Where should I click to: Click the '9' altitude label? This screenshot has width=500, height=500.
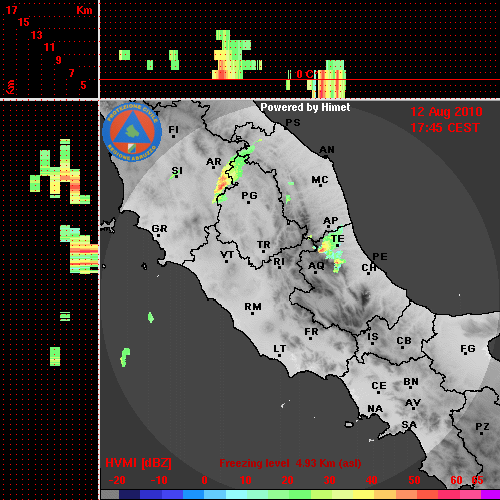(59, 60)
